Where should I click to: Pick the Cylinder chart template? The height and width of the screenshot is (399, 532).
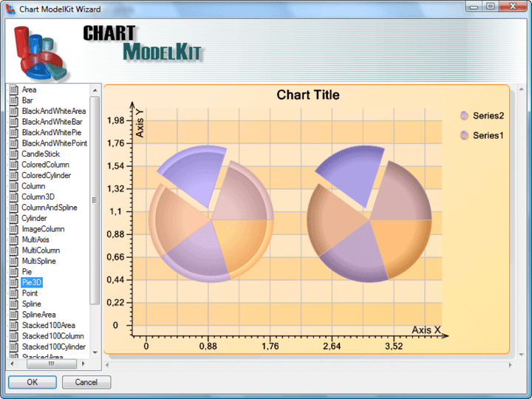click(34, 218)
